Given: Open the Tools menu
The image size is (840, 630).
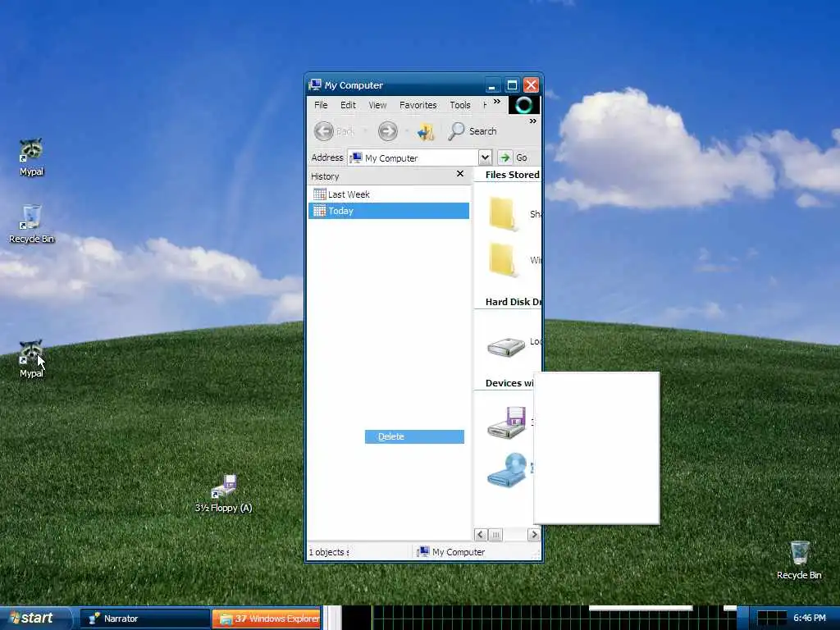Looking at the screenshot, I should [460, 105].
